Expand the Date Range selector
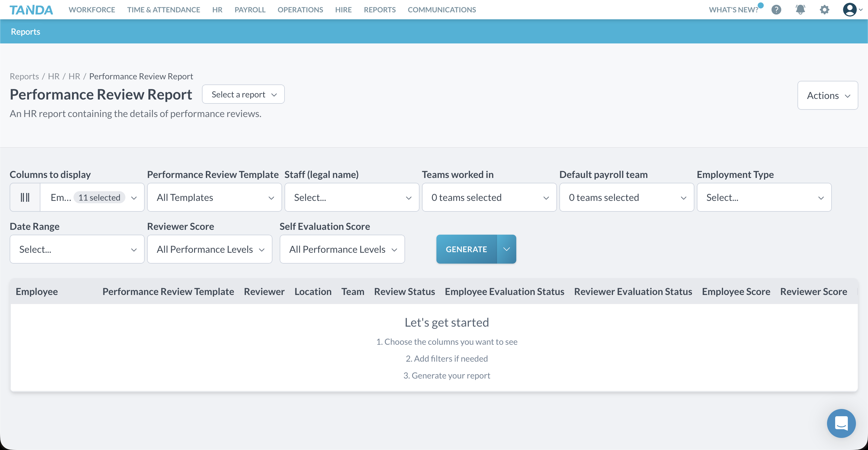Screen dimensions: 868x450 [77, 249]
